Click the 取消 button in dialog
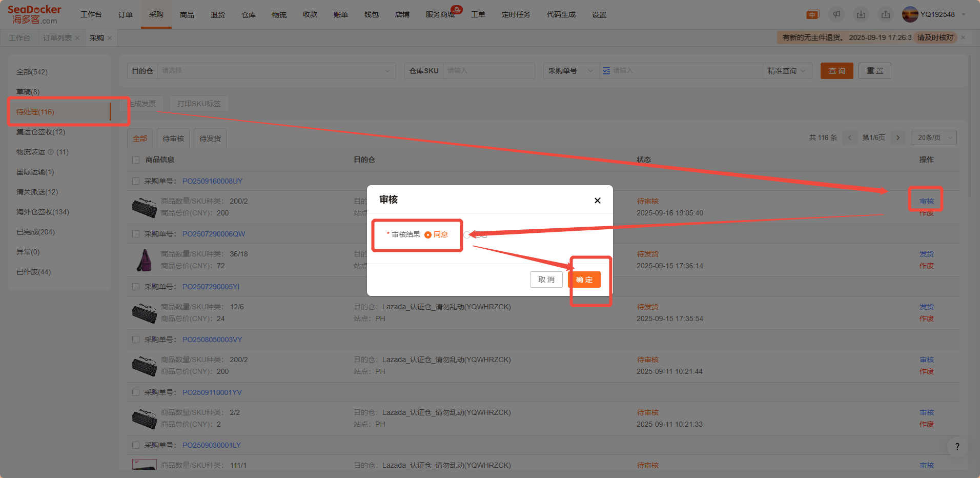Screen dimensions: 980x478 pos(546,280)
